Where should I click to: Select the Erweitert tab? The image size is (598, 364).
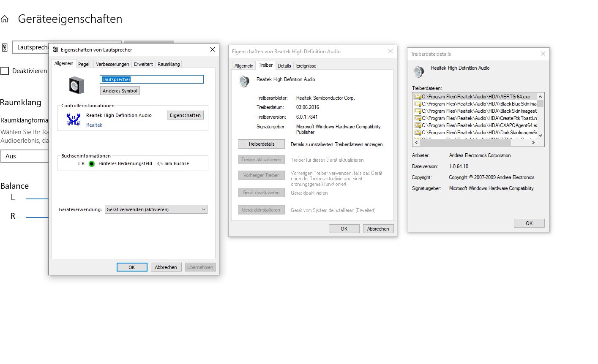143,64
